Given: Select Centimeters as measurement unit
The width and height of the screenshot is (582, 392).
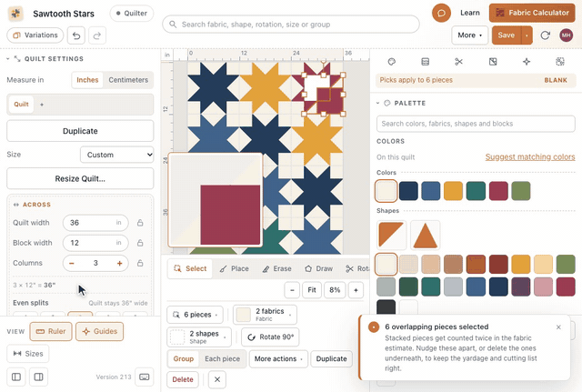Looking at the screenshot, I should point(128,80).
